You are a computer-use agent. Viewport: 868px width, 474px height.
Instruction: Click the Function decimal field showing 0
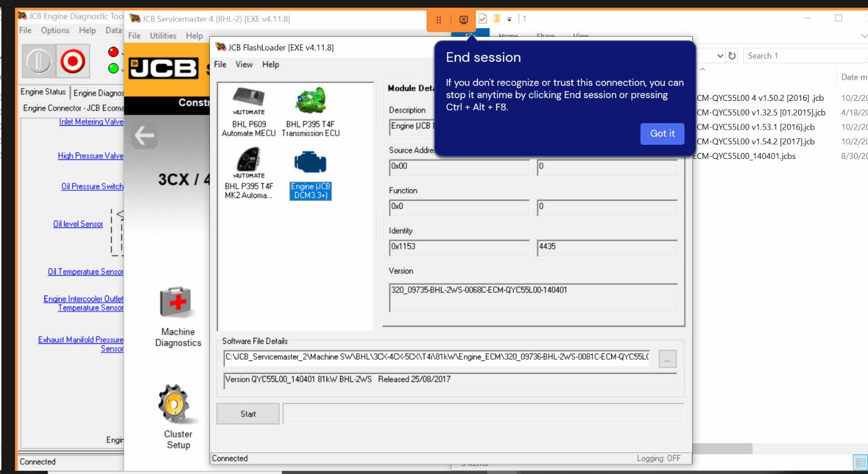click(607, 208)
